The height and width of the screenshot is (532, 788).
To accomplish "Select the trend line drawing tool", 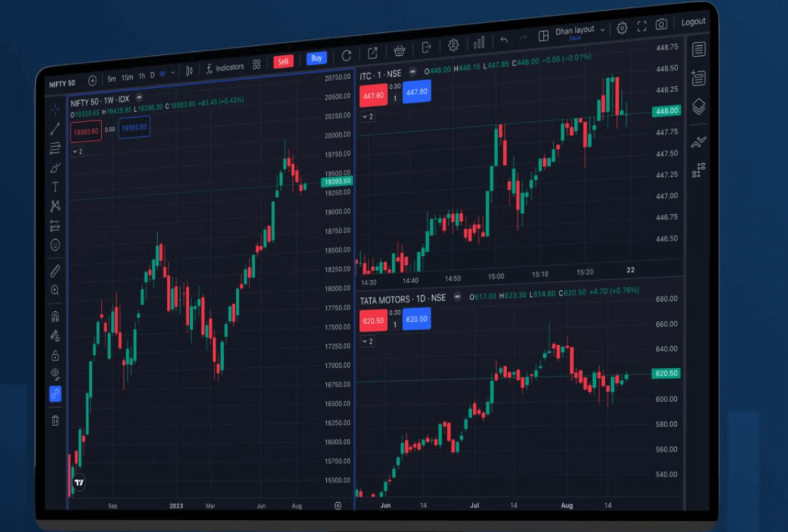I will coord(55,129).
